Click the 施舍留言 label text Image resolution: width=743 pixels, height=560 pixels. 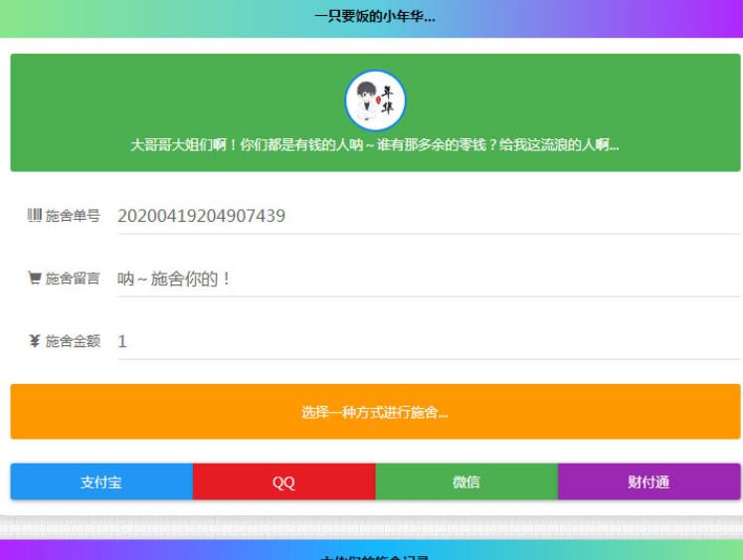tap(73, 279)
